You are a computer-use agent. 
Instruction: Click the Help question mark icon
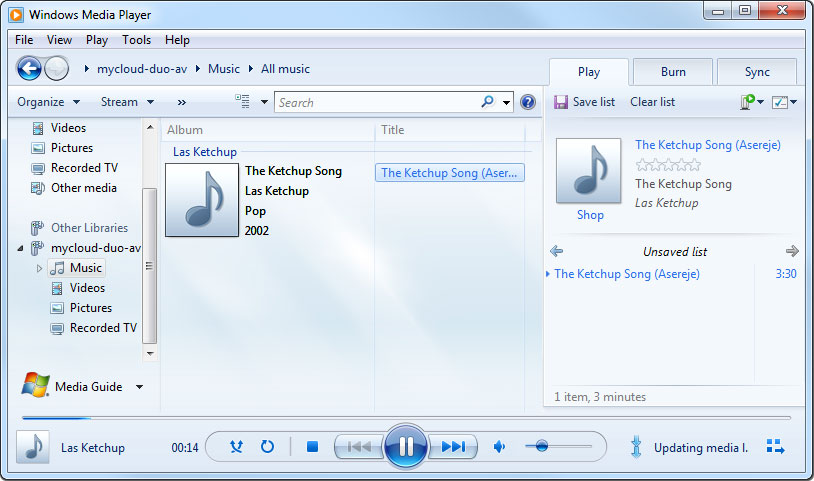[x=528, y=102]
